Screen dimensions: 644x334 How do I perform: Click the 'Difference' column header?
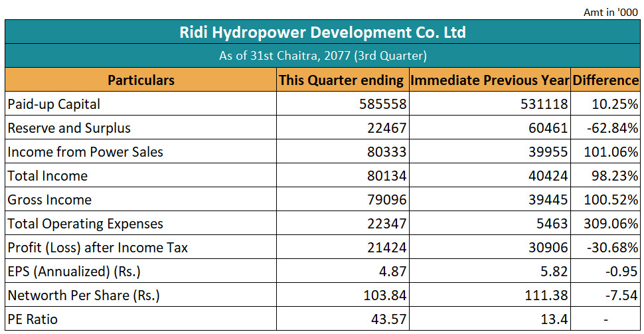click(x=605, y=80)
